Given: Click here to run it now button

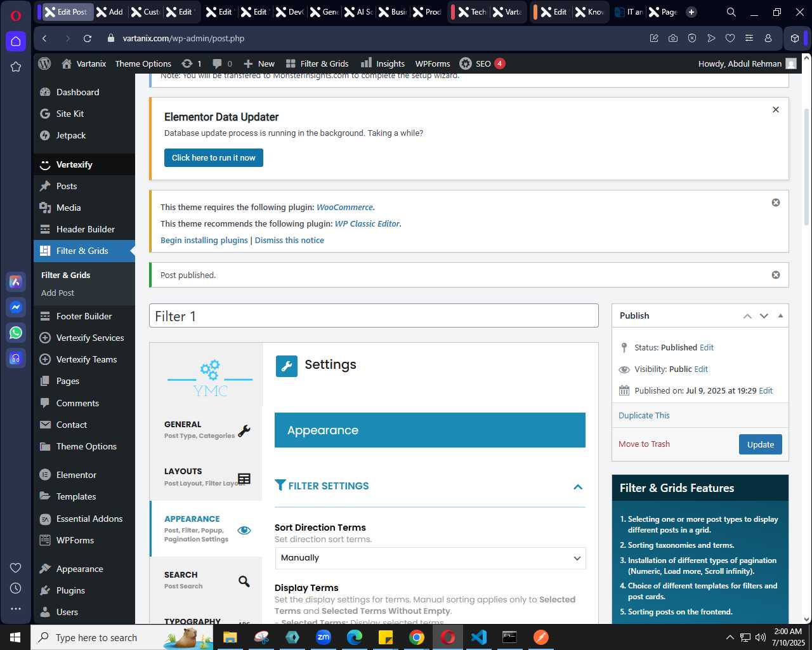Looking at the screenshot, I should click(214, 158).
